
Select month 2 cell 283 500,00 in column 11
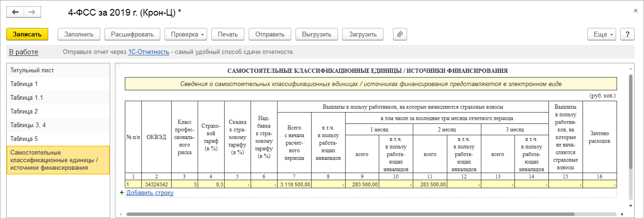[430, 184]
